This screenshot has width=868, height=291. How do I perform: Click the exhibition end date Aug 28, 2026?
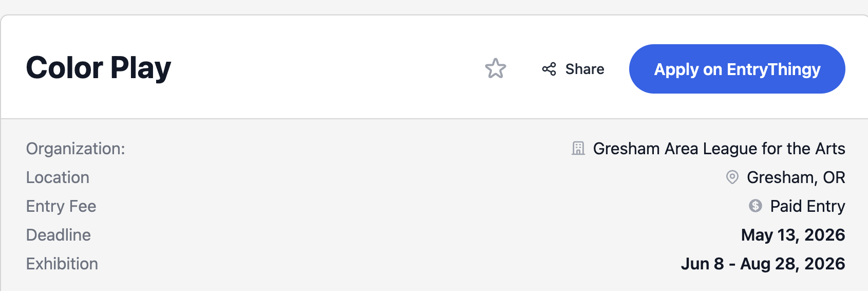pos(792,264)
